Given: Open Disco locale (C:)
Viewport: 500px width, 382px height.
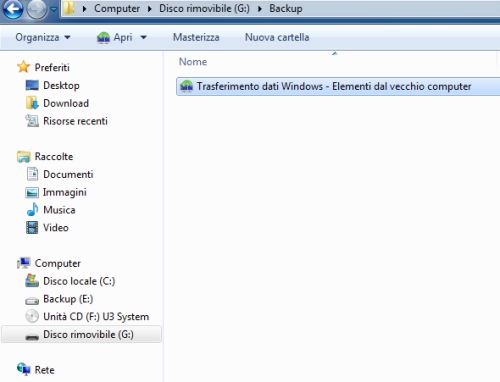Looking at the screenshot, I should tap(79, 281).
